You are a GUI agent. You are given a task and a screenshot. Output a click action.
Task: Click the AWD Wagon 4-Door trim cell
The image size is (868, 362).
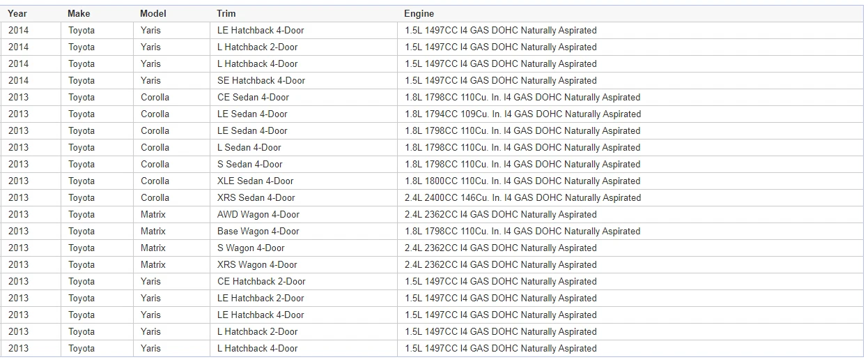coord(258,214)
